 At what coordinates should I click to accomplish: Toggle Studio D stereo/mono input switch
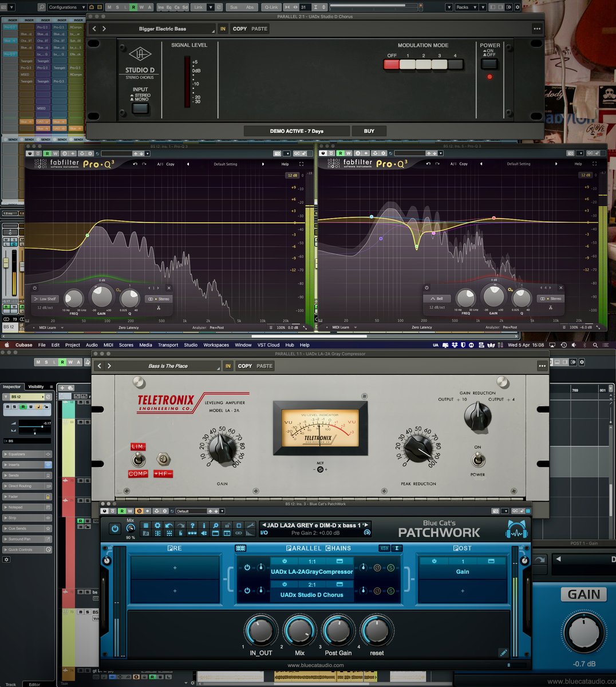click(x=140, y=108)
